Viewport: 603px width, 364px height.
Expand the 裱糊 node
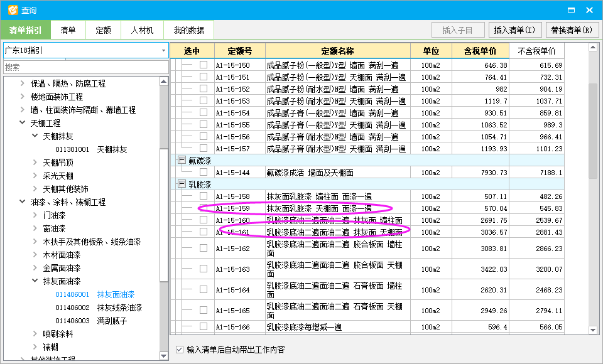(35, 346)
